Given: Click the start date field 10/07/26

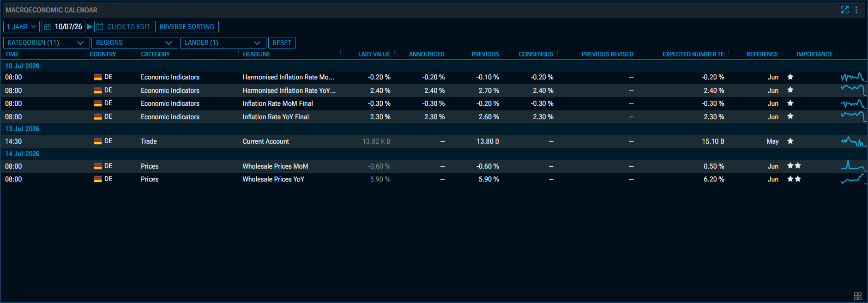Looking at the screenshot, I should tap(63, 27).
